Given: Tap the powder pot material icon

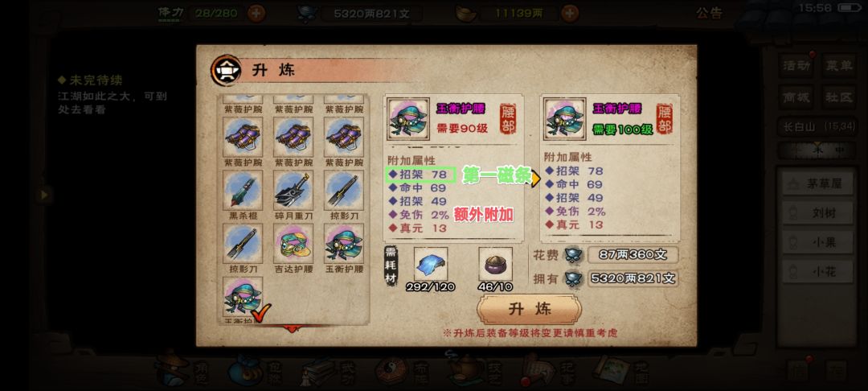Looking at the screenshot, I should pyautogui.click(x=495, y=264).
